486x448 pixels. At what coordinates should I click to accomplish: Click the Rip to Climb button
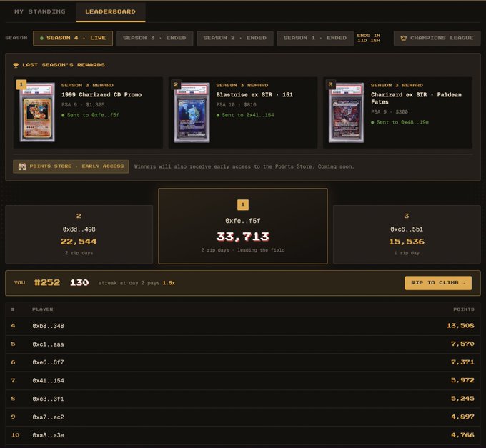point(438,283)
